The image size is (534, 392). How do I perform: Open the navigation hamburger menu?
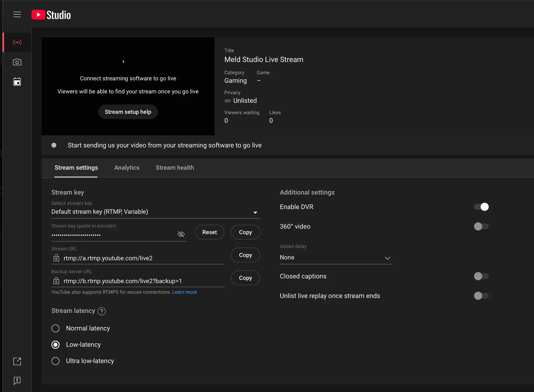pyautogui.click(x=17, y=14)
